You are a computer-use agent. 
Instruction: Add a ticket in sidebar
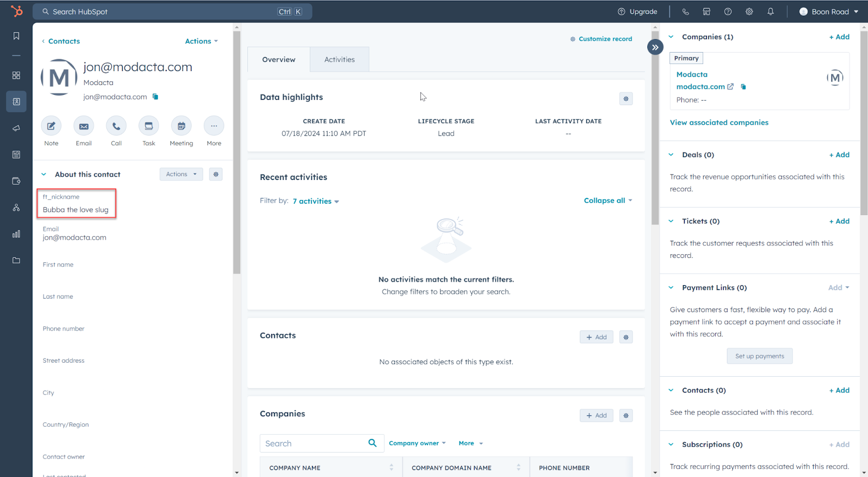[x=839, y=221]
